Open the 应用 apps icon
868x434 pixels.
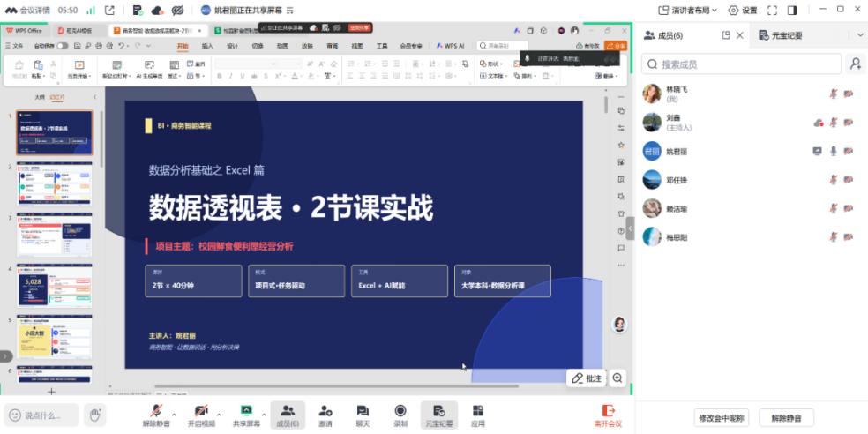[x=478, y=411]
